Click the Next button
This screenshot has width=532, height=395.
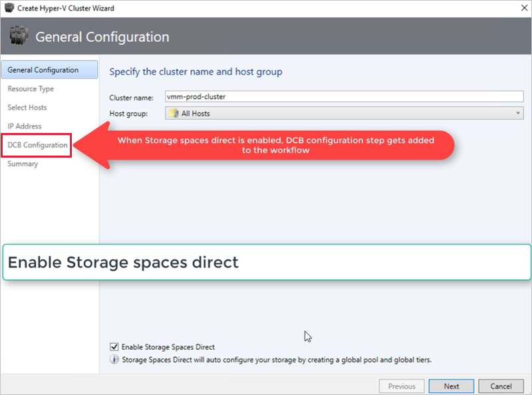click(451, 386)
